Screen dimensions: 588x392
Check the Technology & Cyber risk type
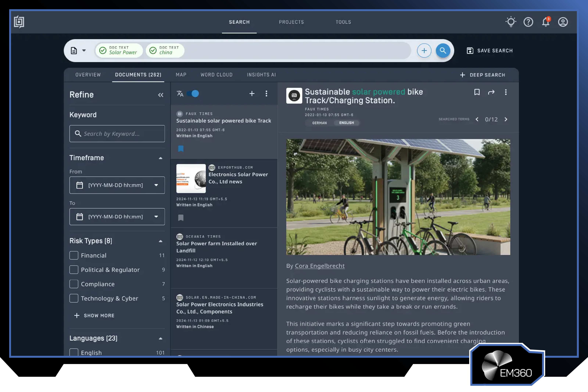(x=74, y=298)
